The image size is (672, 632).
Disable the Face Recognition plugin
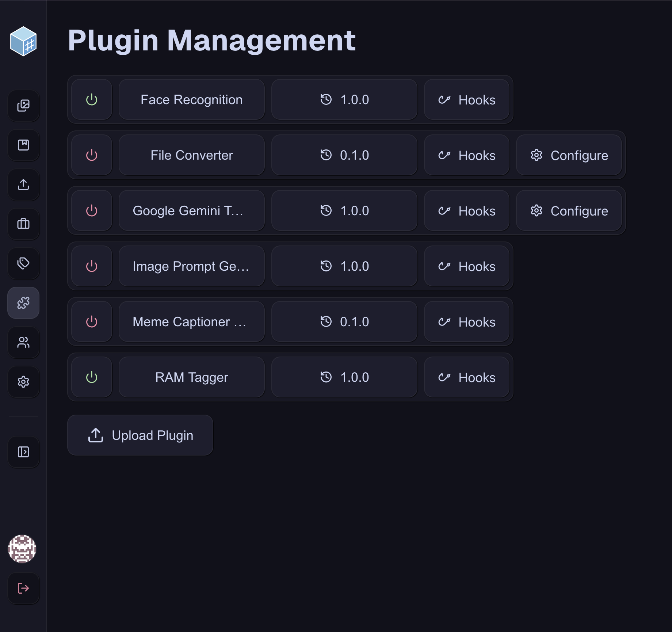[91, 100]
